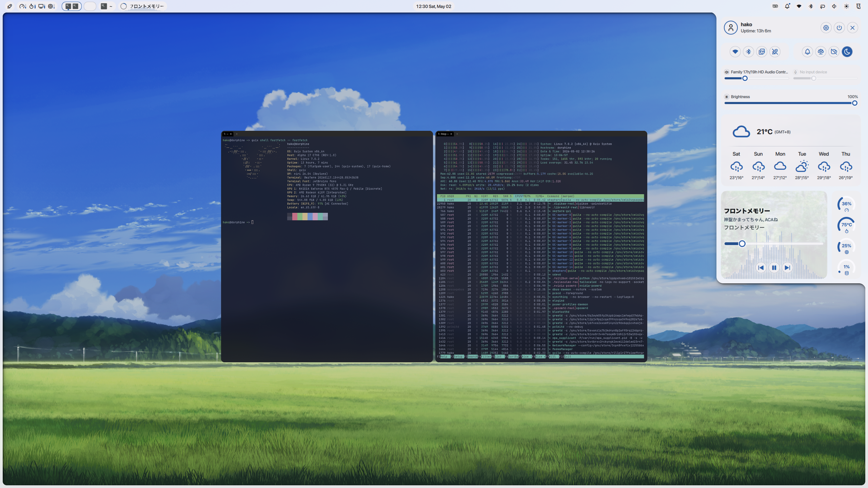
Task: Open the power menu button
Action: click(839, 28)
